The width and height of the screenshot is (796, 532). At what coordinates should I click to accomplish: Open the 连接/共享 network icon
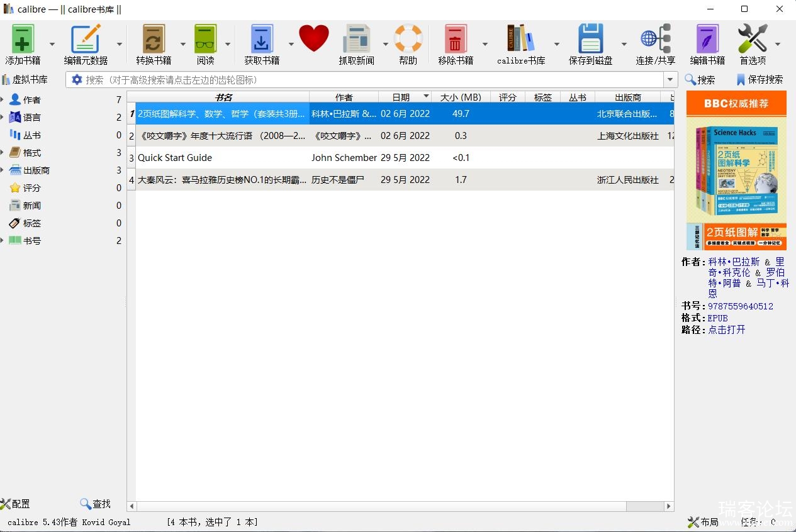pos(656,39)
